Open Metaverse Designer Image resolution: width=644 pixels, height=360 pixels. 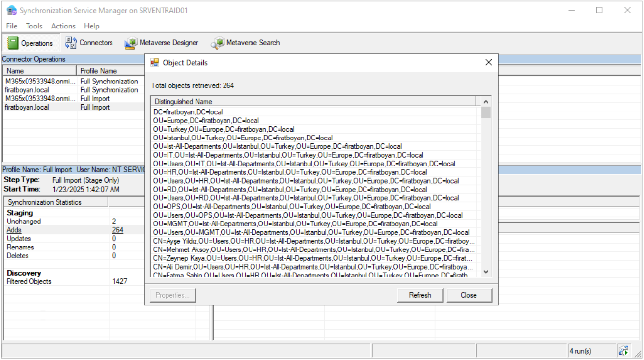point(162,43)
